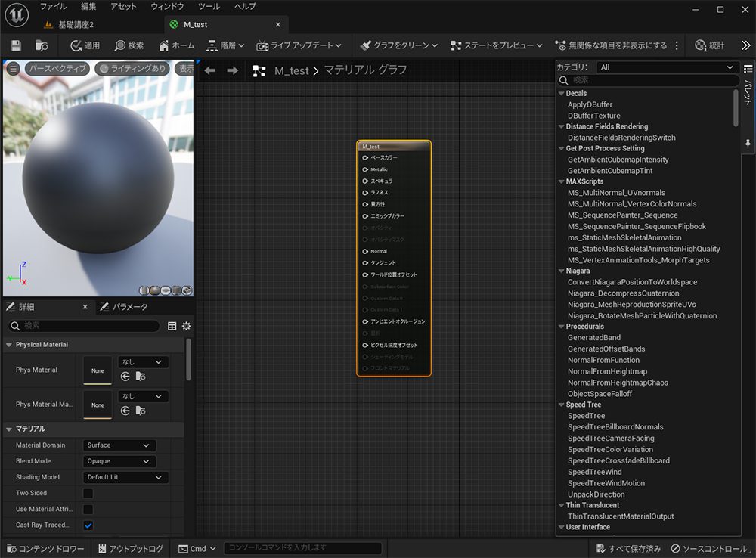
Task: Open the ウィンドウ (Window) menu
Action: pos(167,6)
